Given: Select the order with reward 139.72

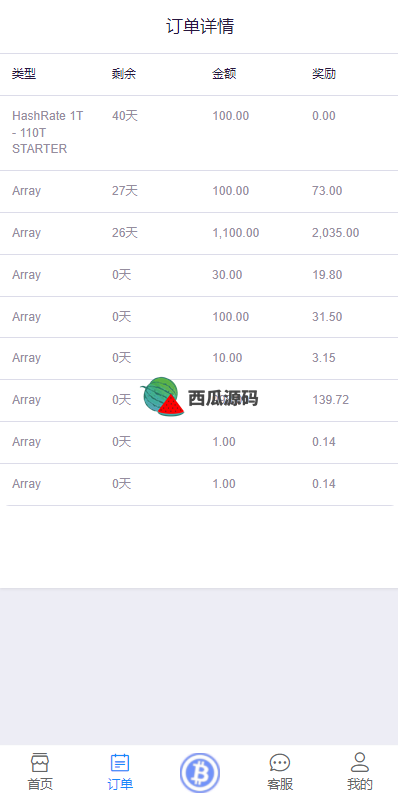Looking at the screenshot, I should [199, 401].
